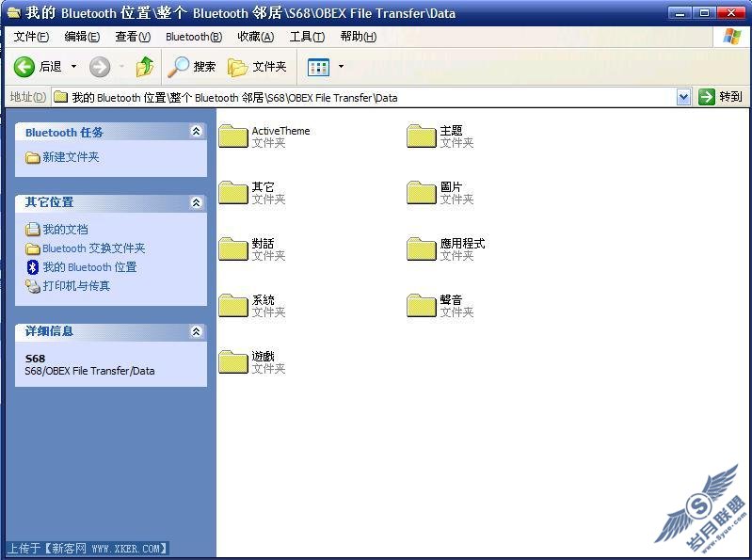The width and height of the screenshot is (752, 560).
Task: Open the 工具(T) menu
Action: click(x=307, y=37)
